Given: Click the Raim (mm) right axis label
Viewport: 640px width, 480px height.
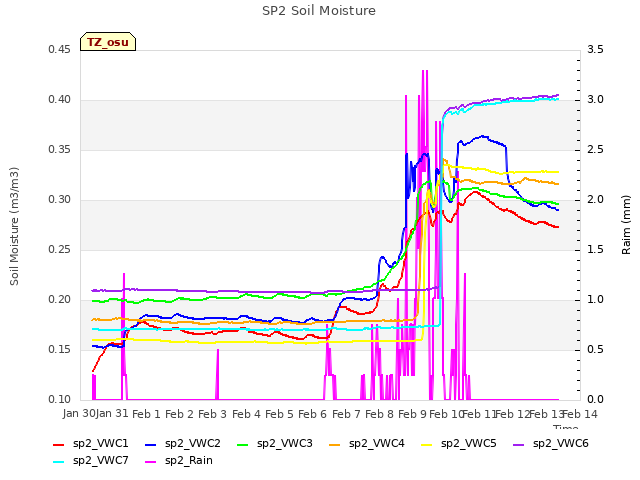Looking at the screenshot, I should (x=626, y=225).
